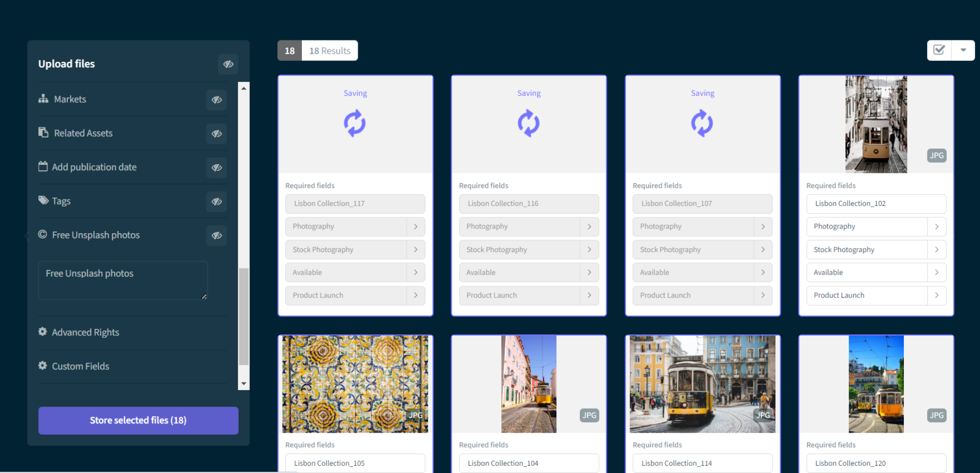
Task: Switch to the 18 Results tab
Action: pyautogui.click(x=330, y=50)
